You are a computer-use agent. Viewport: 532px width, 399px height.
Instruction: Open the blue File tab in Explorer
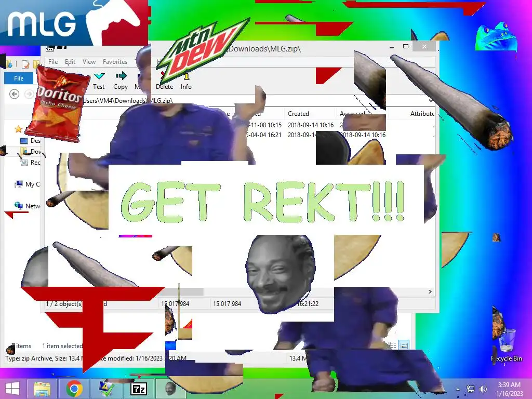pos(19,78)
